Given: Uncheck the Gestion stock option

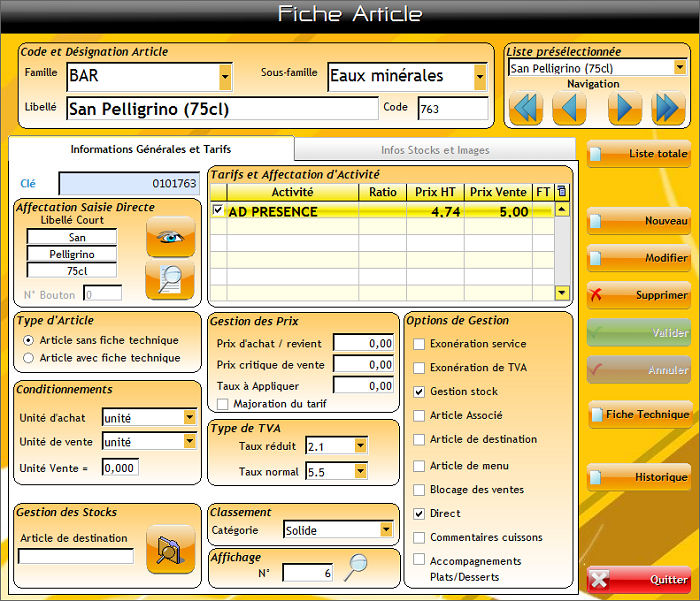Looking at the screenshot, I should pos(419,392).
